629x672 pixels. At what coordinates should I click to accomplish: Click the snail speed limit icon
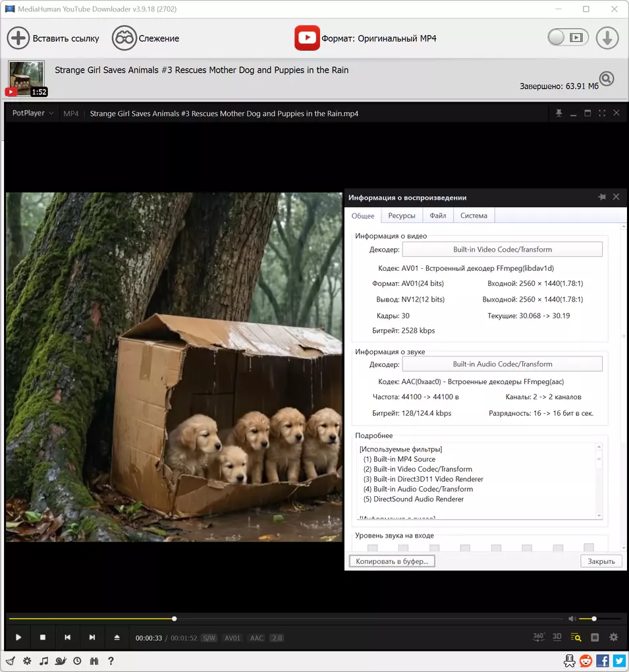coord(61,661)
